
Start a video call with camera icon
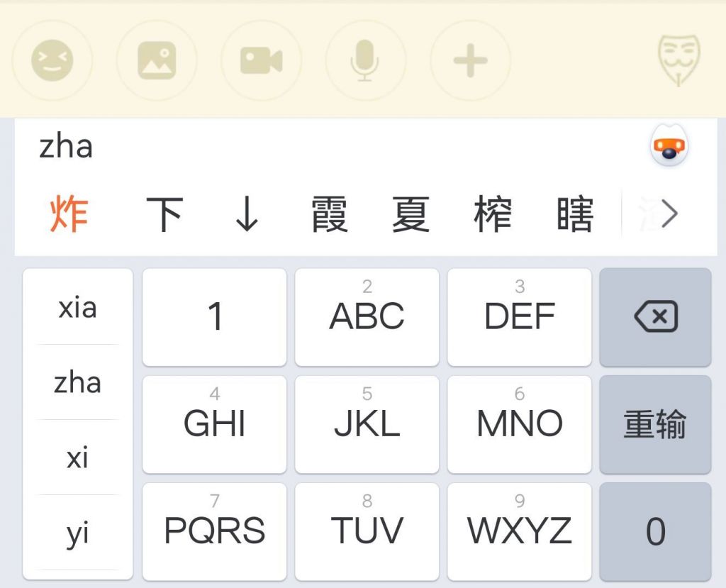(x=261, y=60)
